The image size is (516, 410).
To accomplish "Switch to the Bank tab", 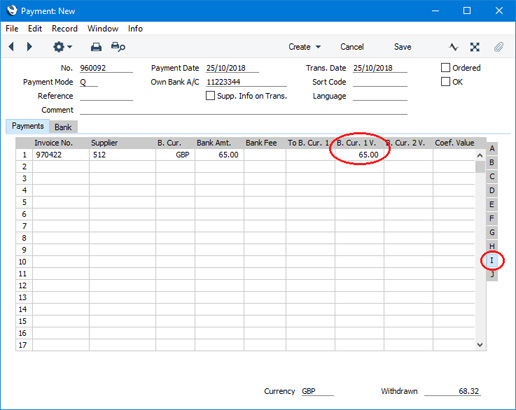I will click(x=63, y=127).
